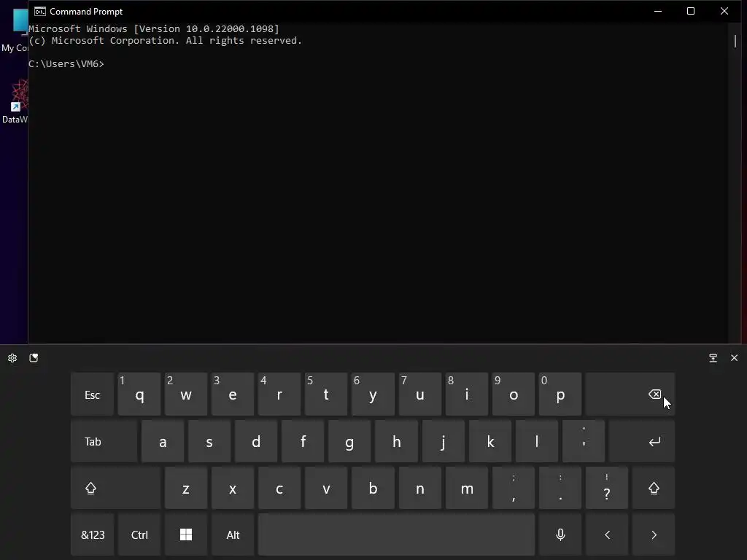Toggle the left Shift key
Viewport: 747px width, 560px height.
tap(116, 488)
